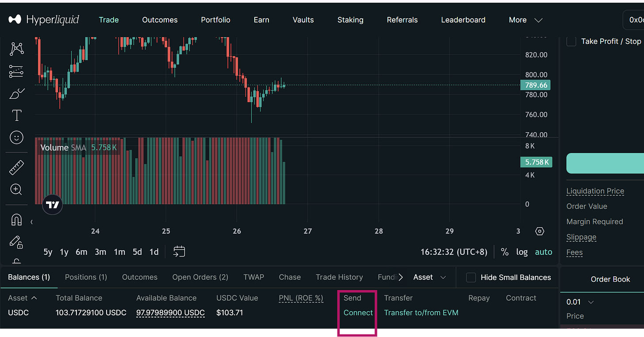Image resolution: width=644 pixels, height=337 pixels.
Task: Select the brush drawing tool
Action: point(17,94)
